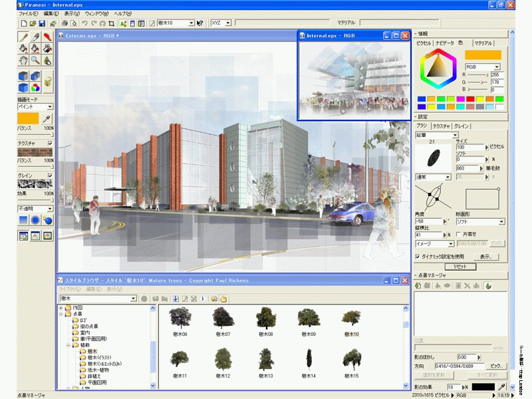Click the save floppy disk icon
The image size is (532, 399).
coord(43,23)
